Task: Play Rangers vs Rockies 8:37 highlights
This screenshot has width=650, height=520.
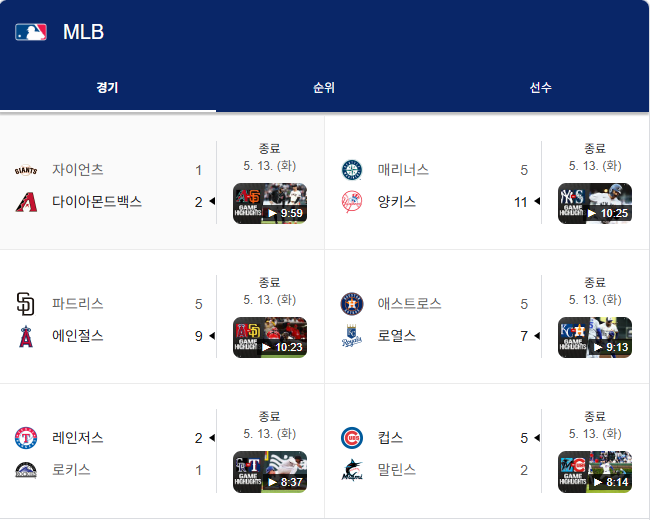Action: [270, 472]
